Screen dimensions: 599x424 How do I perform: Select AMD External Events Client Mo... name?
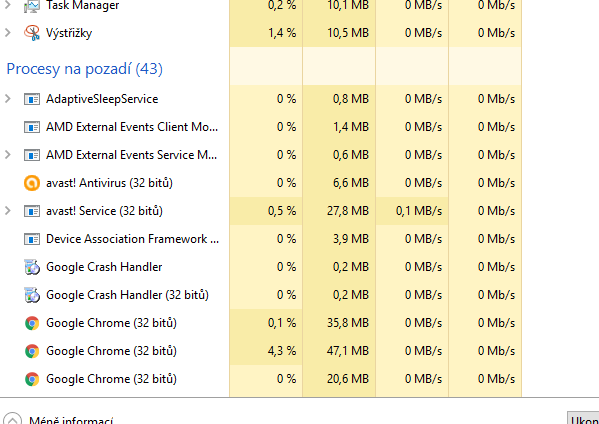(132, 127)
